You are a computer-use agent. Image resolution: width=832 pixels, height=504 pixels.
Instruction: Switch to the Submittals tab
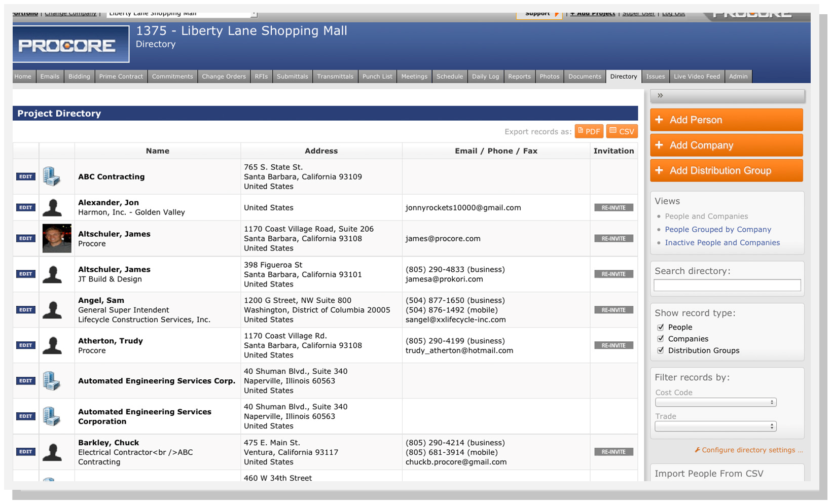[x=292, y=77]
